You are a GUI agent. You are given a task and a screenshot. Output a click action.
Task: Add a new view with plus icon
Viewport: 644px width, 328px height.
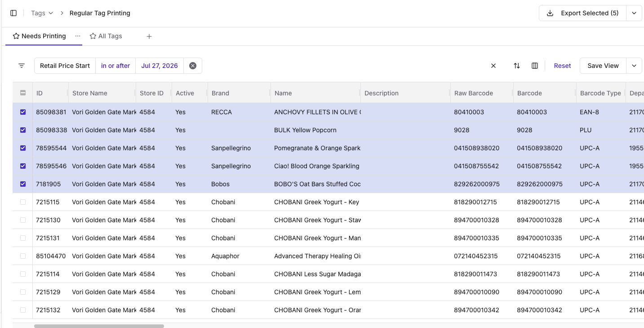tap(149, 36)
